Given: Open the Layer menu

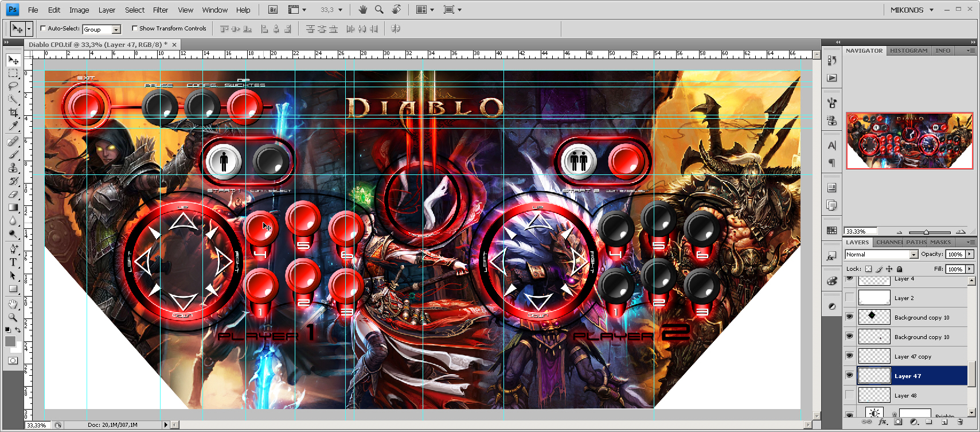Looking at the screenshot, I should 107,10.
